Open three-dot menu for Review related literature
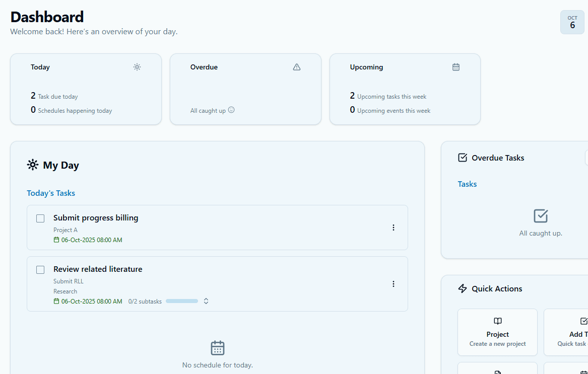Screen dimensions: 588x374 pyautogui.click(x=394, y=284)
